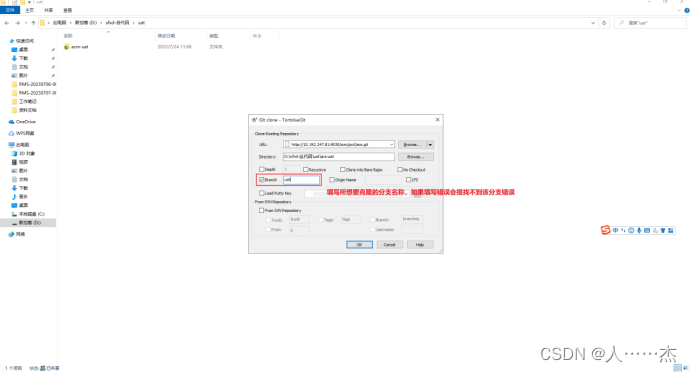
Task: Toggle Sogou 中 Chinese/English mode icon
Action: coord(615,230)
